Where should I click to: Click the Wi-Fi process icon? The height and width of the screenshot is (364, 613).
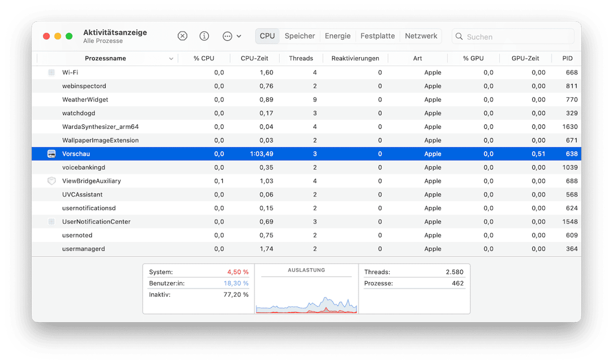point(51,73)
